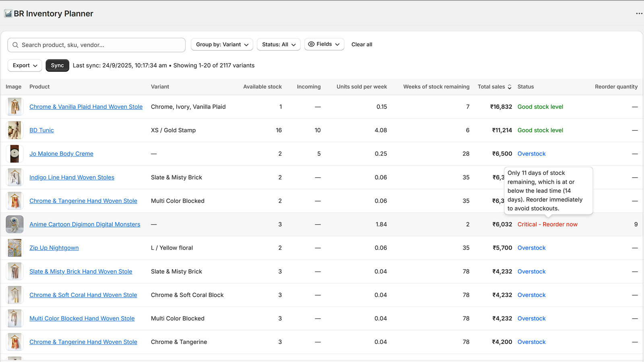The width and height of the screenshot is (644, 362).
Task: Click the Clear all filters button
Action: (361, 45)
